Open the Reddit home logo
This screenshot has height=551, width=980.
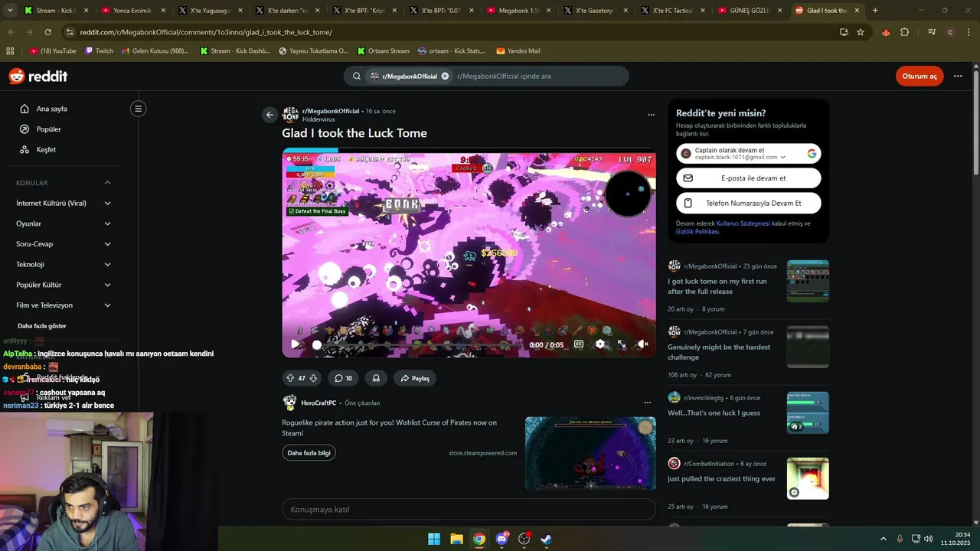(38, 77)
